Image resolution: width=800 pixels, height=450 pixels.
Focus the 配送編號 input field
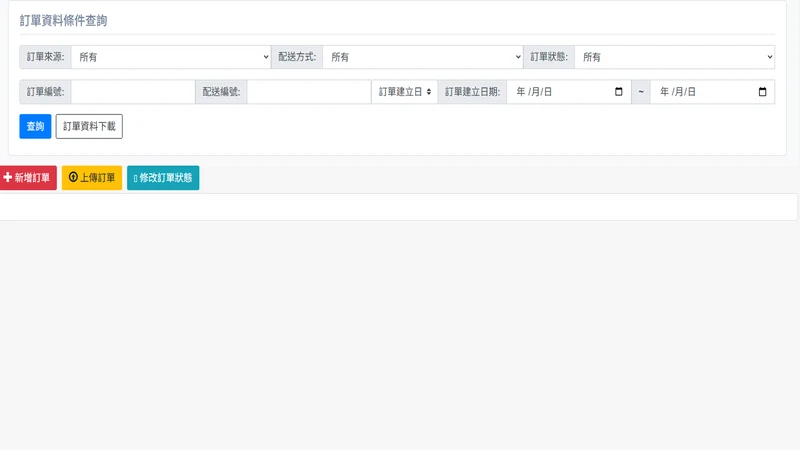coord(309,92)
